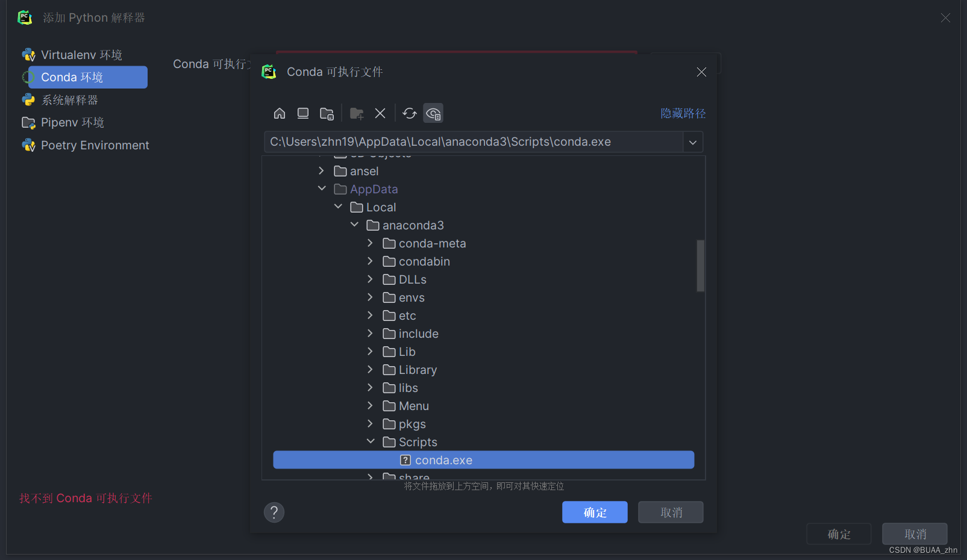The image size is (967, 560).
Task: Expand the condabin folder
Action: pyautogui.click(x=370, y=261)
